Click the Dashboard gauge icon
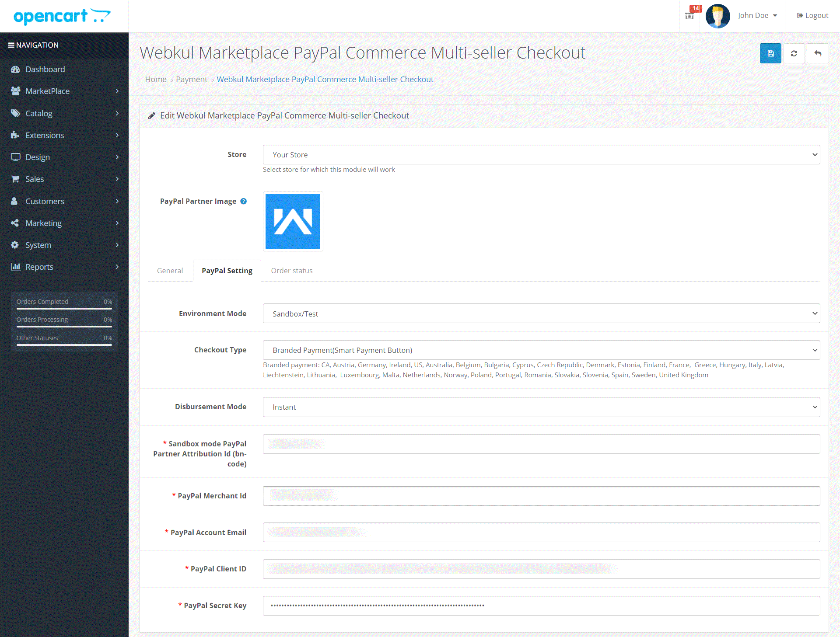840x637 pixels. [x=15, y=69]
